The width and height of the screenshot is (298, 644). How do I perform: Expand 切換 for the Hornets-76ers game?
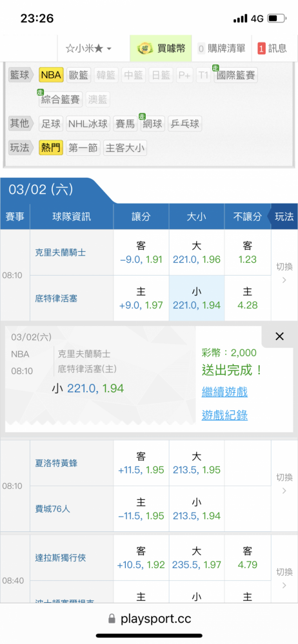point(284,484)
